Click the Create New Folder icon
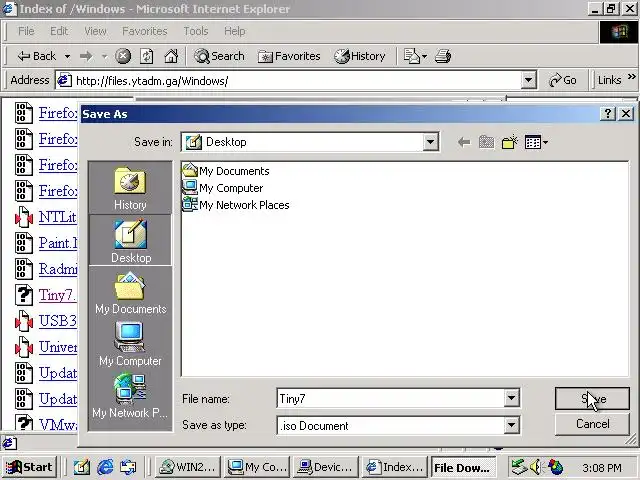 tap(510, 142)
